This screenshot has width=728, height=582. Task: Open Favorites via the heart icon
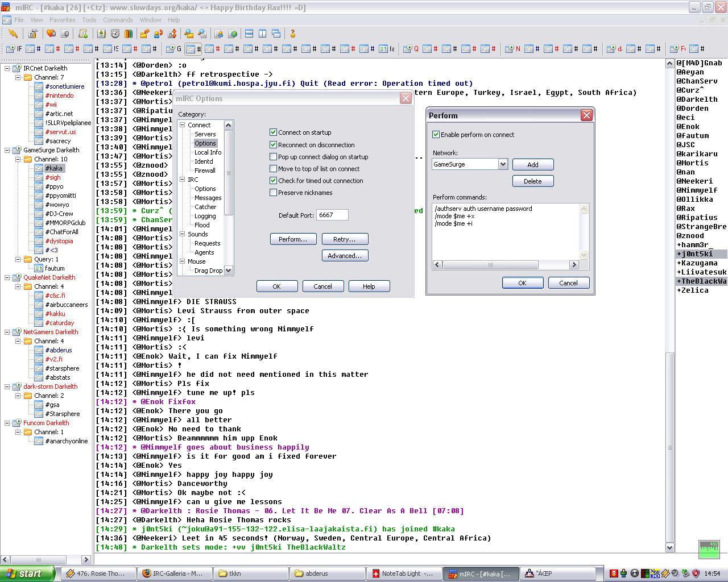click(51, 34)
